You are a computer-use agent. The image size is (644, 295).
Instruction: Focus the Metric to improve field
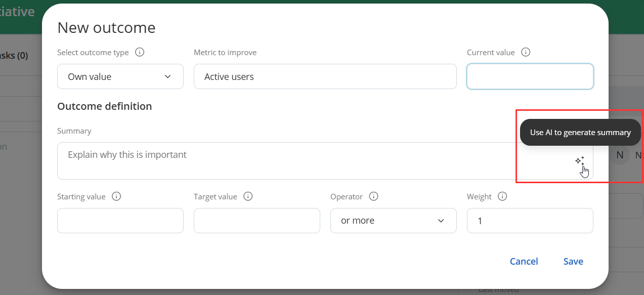[325, 76]
